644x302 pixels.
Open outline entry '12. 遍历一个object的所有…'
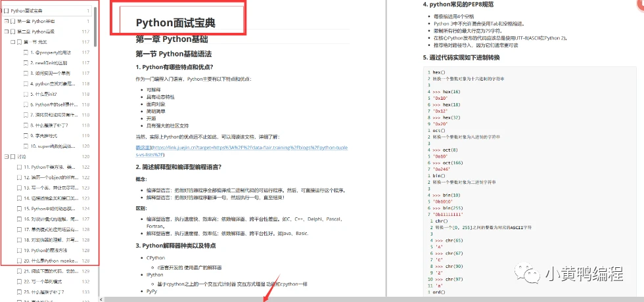coord(50,178)
